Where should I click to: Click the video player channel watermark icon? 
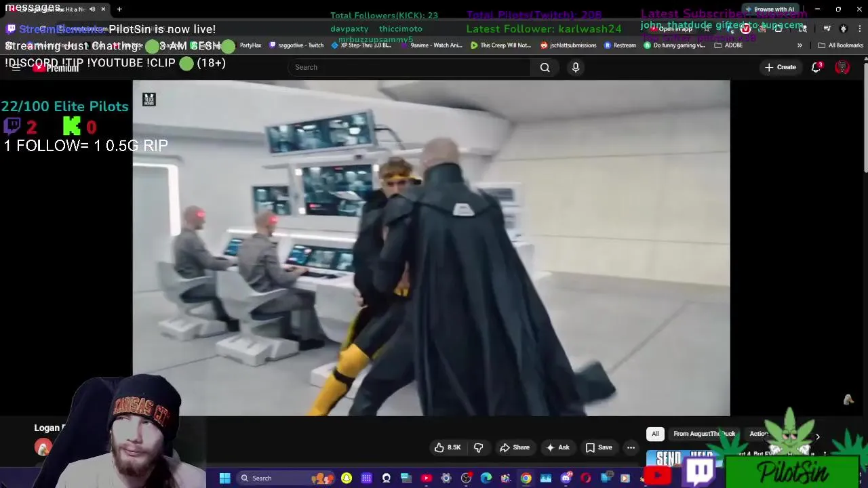tap(149, 100)
